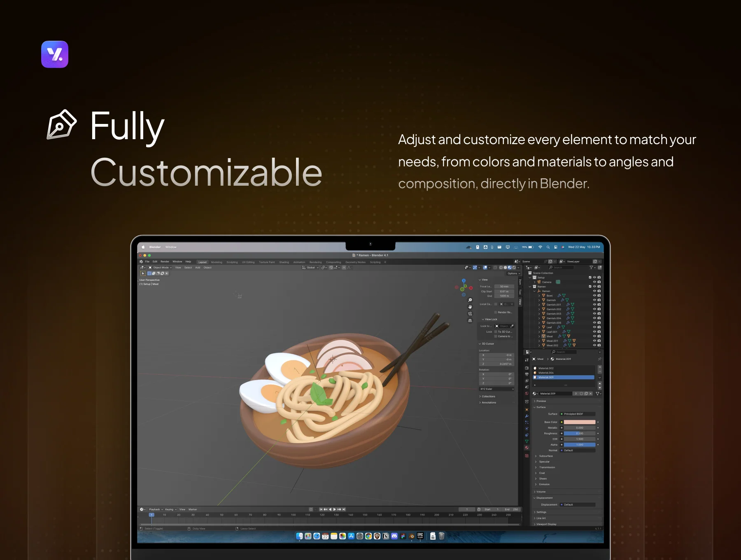Expand the Emission material section

544,485
